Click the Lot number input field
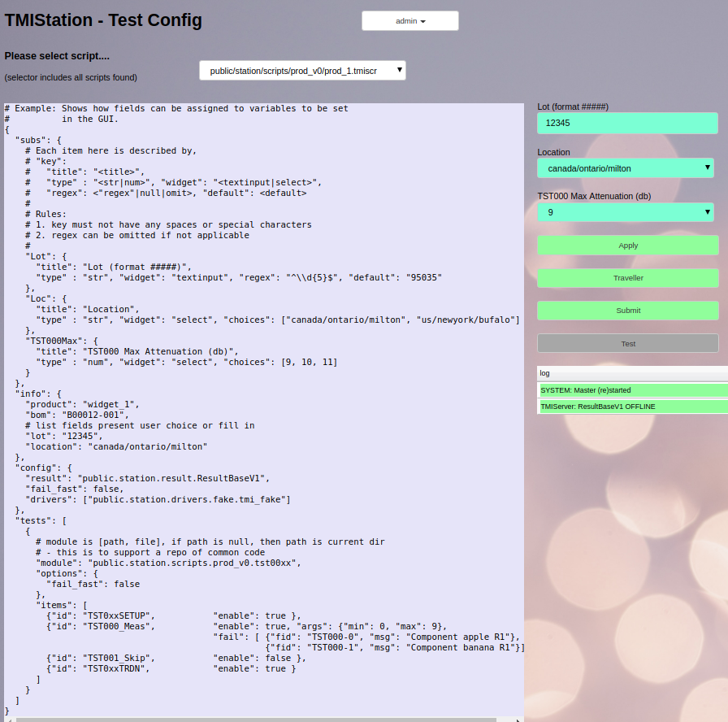The height and width of the screenshot is (722, 728). (627, 123)
